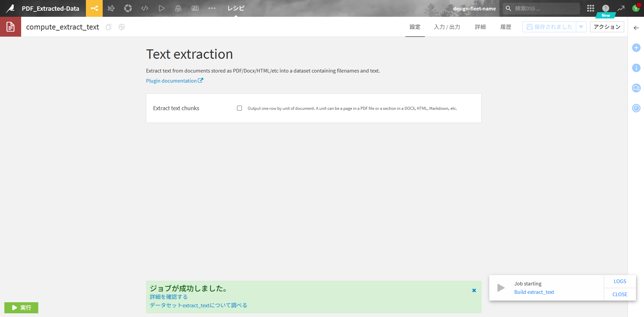This screenshot has width=644, height=317.
Task: Enable the Extract text chunks checkbox
Action: coord(239,108)
